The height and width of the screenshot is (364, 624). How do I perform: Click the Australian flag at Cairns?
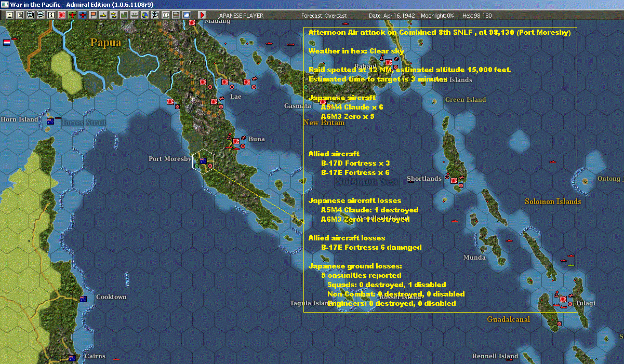click(72, 358)
